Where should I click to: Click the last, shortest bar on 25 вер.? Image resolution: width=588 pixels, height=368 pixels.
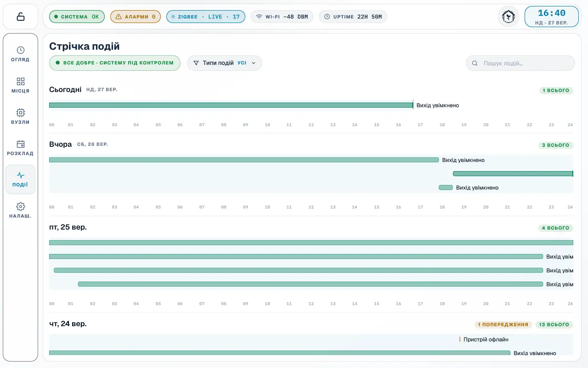point(311,284)
